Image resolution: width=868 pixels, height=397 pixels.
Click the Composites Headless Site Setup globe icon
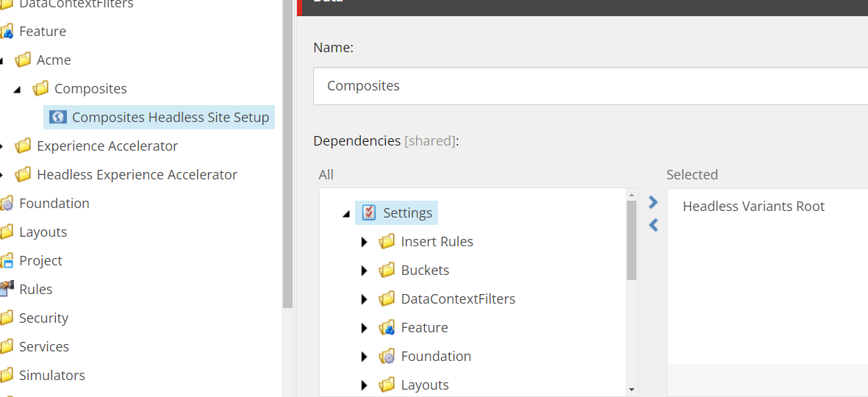click(x=57, y=117)
